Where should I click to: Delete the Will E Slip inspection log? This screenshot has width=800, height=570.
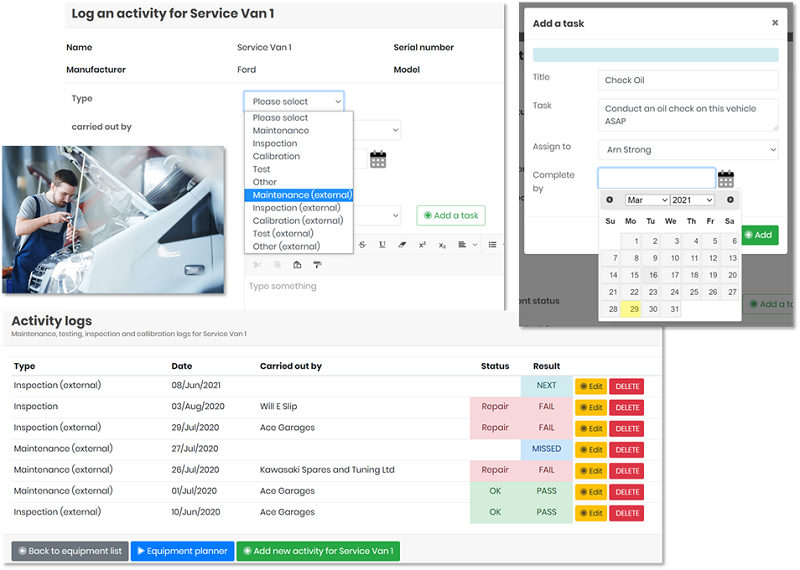click(x=627, y=407)
